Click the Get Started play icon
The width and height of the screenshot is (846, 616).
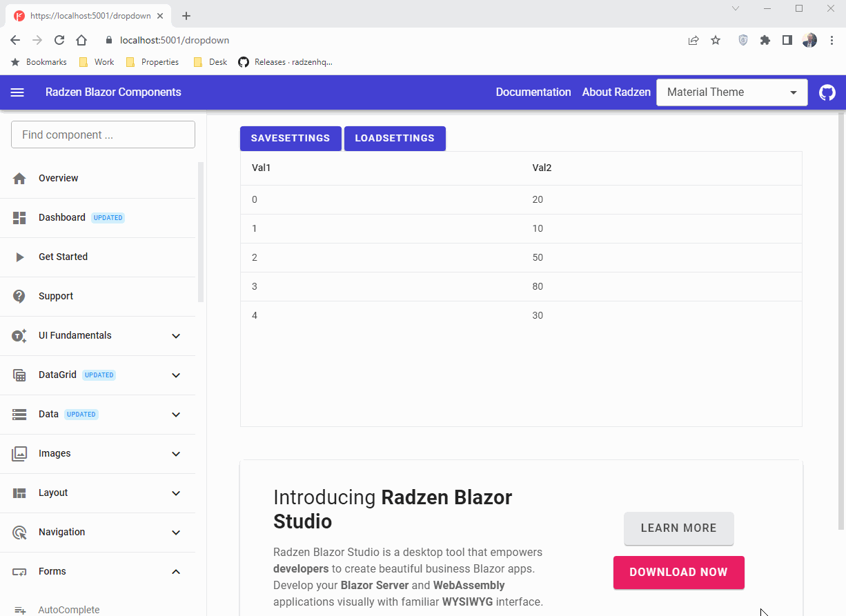[x=19, y=257]
